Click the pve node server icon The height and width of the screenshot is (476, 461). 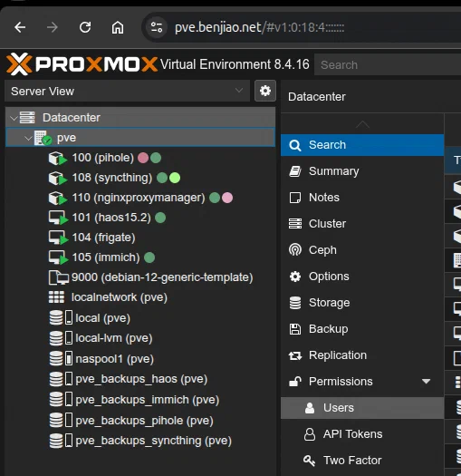point(43,138)
